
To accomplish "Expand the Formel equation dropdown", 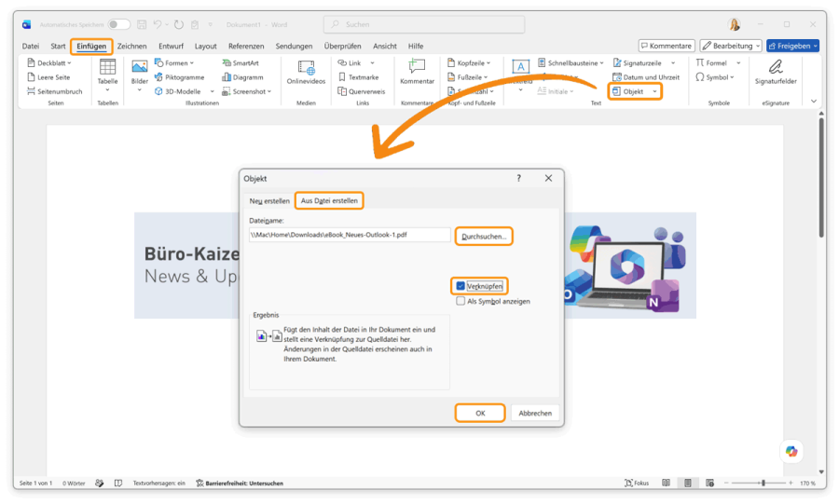I will tap(738, 63).
